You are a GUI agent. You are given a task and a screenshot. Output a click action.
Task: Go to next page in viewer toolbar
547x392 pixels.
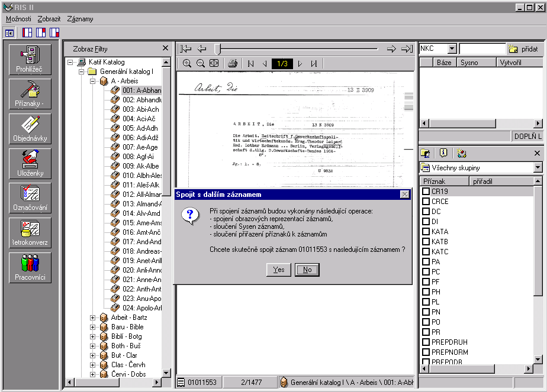coord(300,64)
